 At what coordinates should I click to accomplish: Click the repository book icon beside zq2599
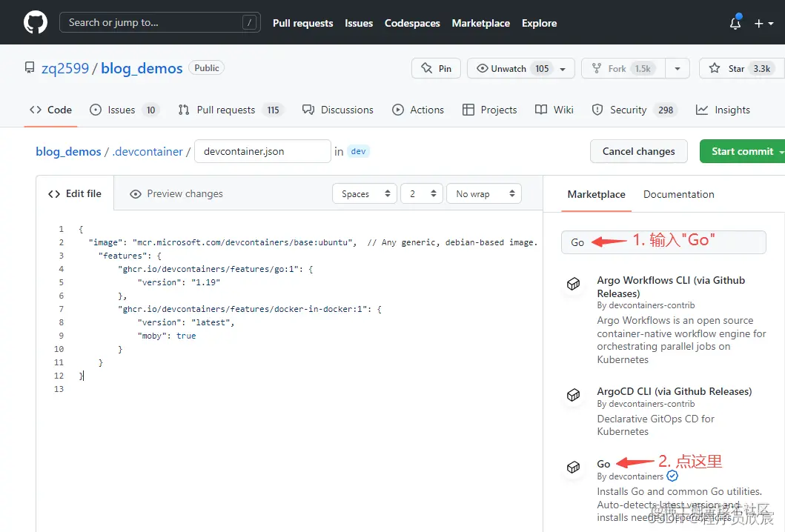click(x=30, y=67)
